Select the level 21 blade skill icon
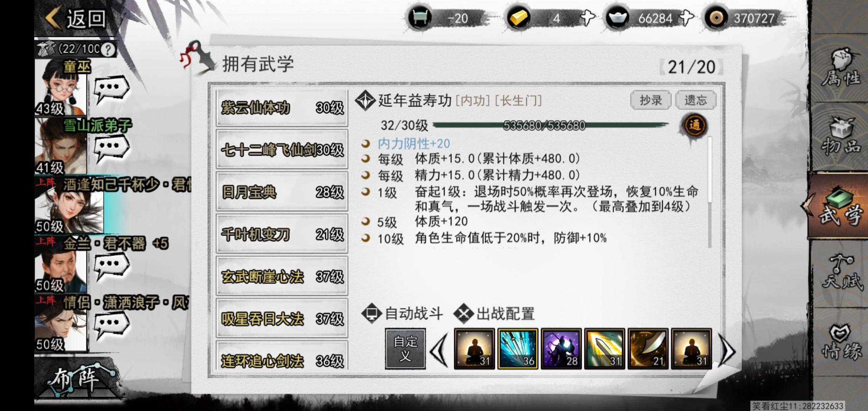Viewport: 868px width, 411px height. point(648,349)
